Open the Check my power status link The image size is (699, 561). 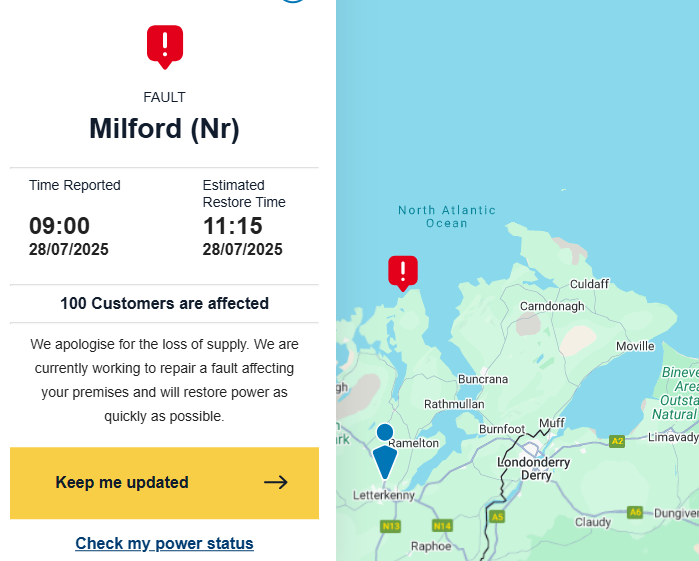pyautogui.click(x=164, y=543)
